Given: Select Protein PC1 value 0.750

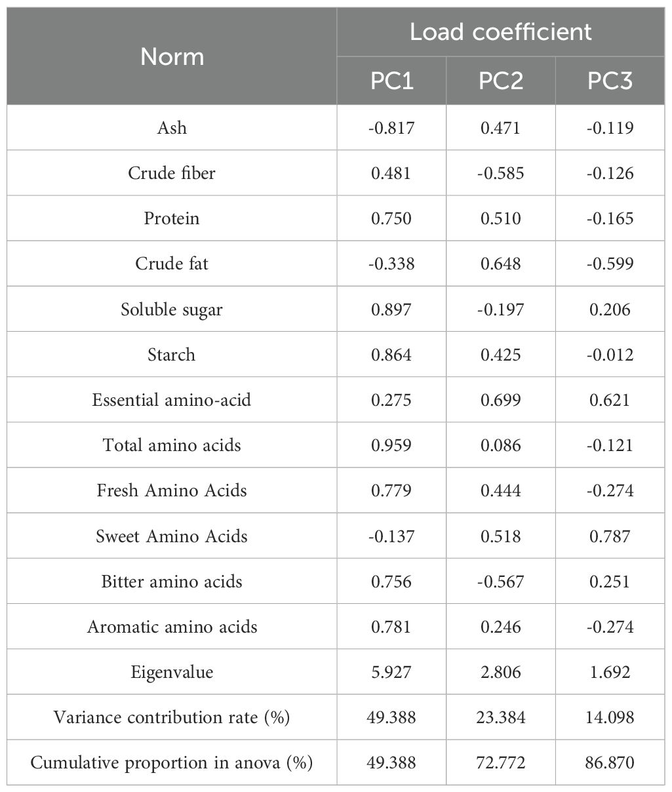Looking at the screenshot, I should coord(391,218).
